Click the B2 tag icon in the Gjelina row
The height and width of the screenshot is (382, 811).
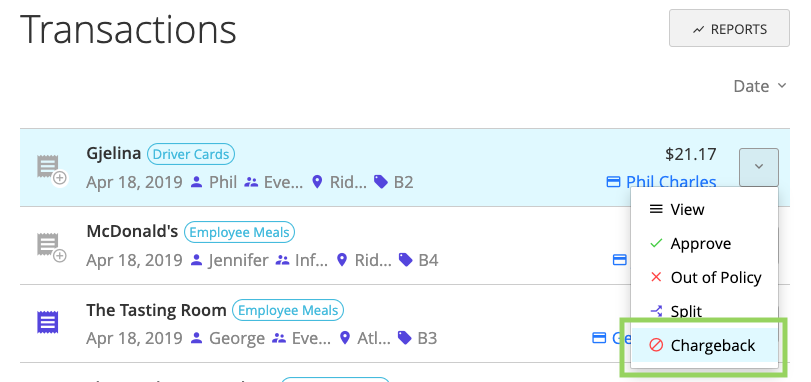tap(381, 182)
